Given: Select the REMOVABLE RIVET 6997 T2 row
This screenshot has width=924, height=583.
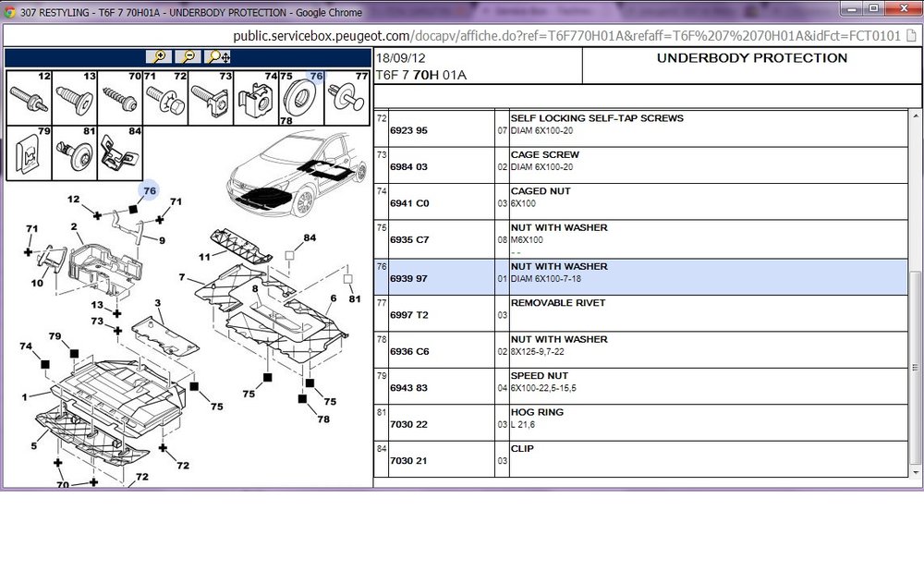Looking at the screenshot, I should pyautogui.click(x=640, y=313).
